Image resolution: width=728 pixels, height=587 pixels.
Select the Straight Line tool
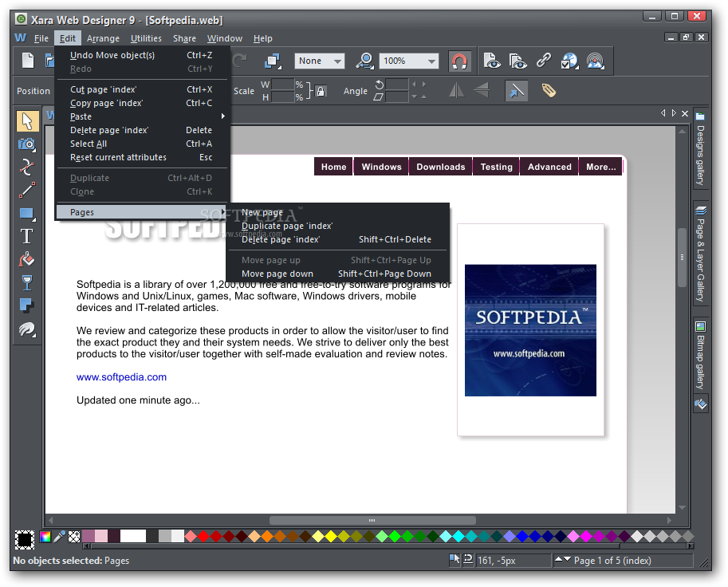coord(27,190)
